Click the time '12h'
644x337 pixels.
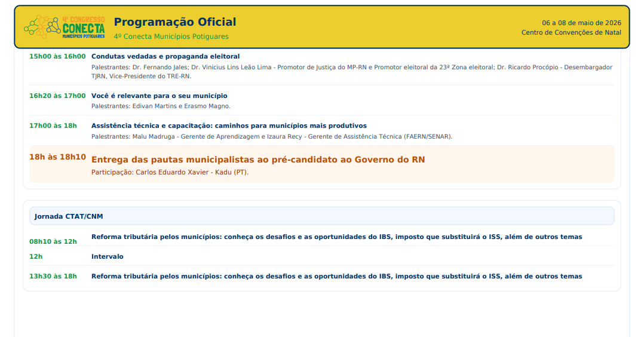point(36,256)
